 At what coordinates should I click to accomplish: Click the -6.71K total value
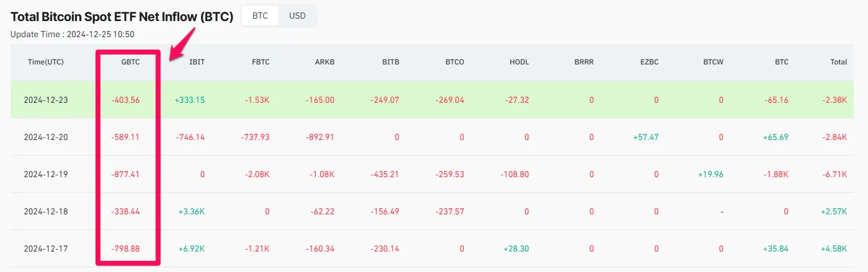click(835, 174)
